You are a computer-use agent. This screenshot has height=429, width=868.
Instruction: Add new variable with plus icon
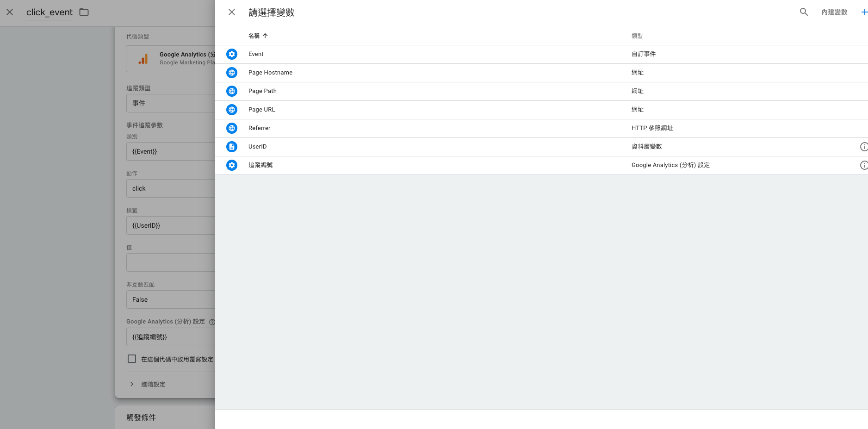(x=864, y=12)
